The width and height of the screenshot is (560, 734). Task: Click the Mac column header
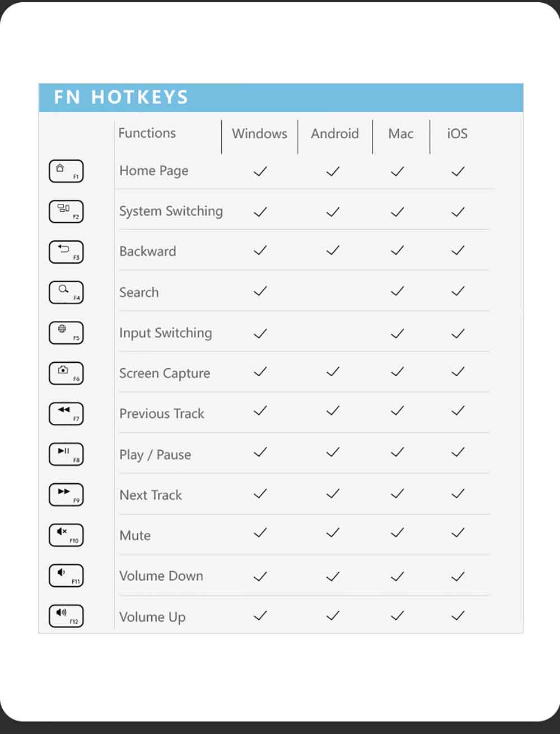coord(401,134)
